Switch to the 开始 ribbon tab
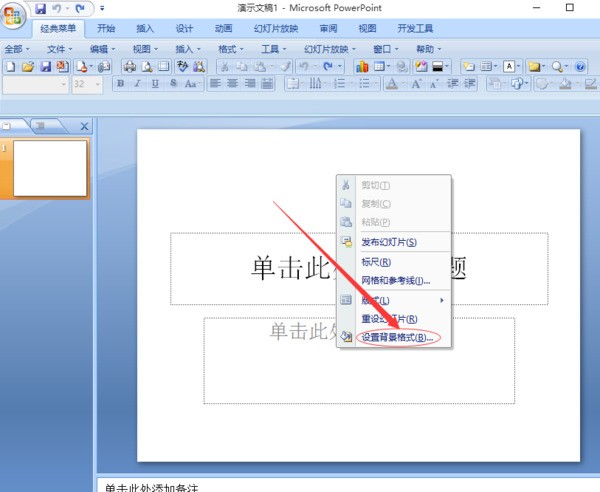 106,28
